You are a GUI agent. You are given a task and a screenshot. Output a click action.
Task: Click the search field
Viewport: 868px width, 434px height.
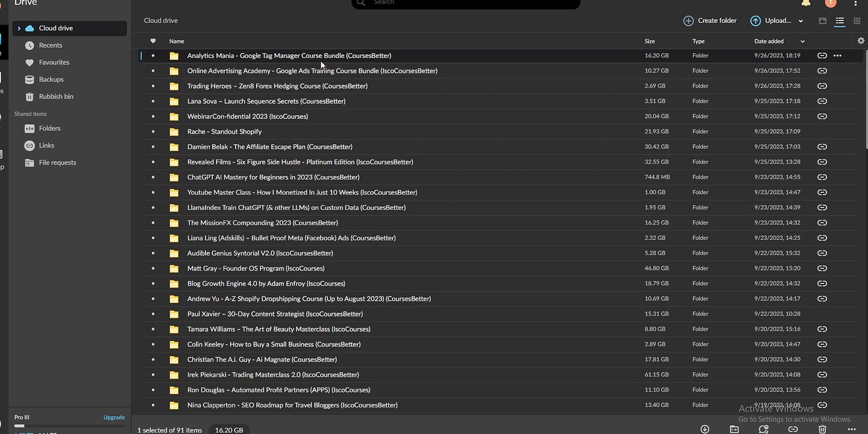pyautogui.click(x=465, y=4)
